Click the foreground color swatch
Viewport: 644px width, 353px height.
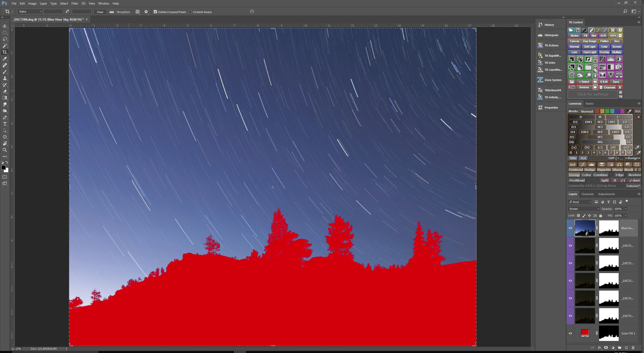click(3, 167)
